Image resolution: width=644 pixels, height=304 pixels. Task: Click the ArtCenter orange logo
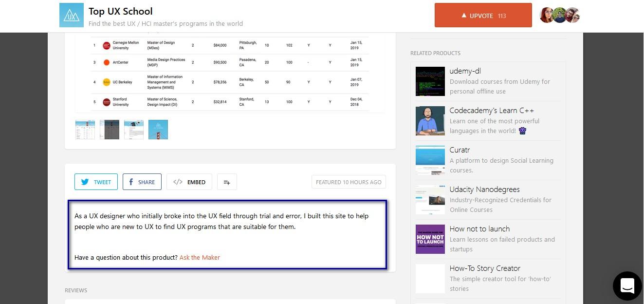tap(107, 62)
